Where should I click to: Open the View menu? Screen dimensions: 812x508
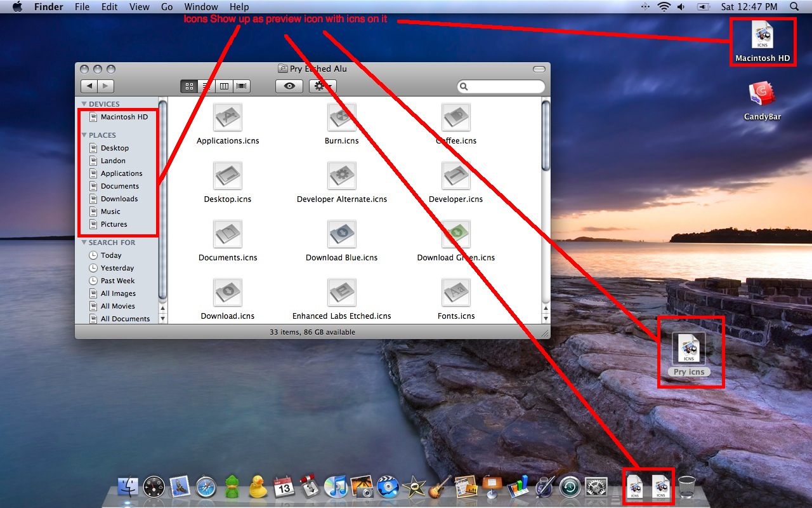pos(139,7)
